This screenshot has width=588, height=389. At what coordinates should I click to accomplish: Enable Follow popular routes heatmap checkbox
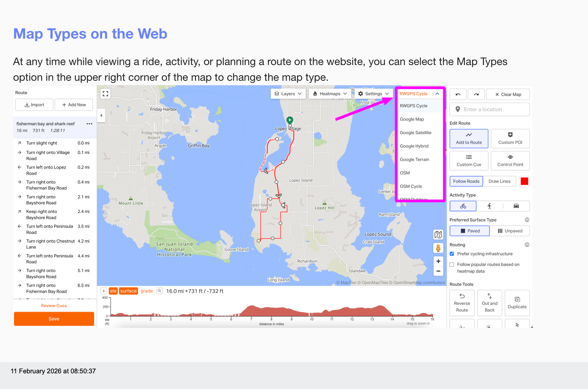pos(452,265)
